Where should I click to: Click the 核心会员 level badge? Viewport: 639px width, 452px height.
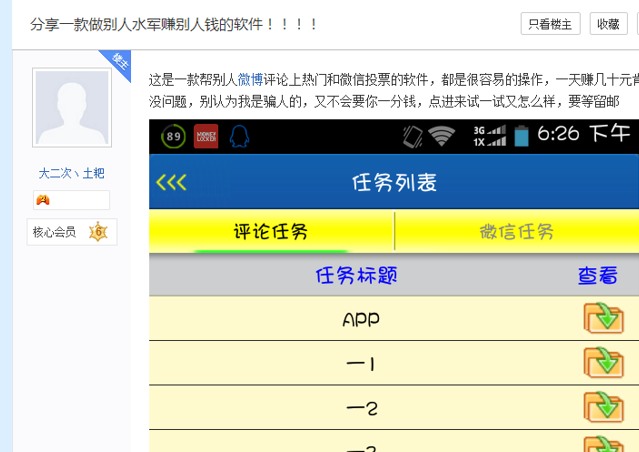[72, 232]
